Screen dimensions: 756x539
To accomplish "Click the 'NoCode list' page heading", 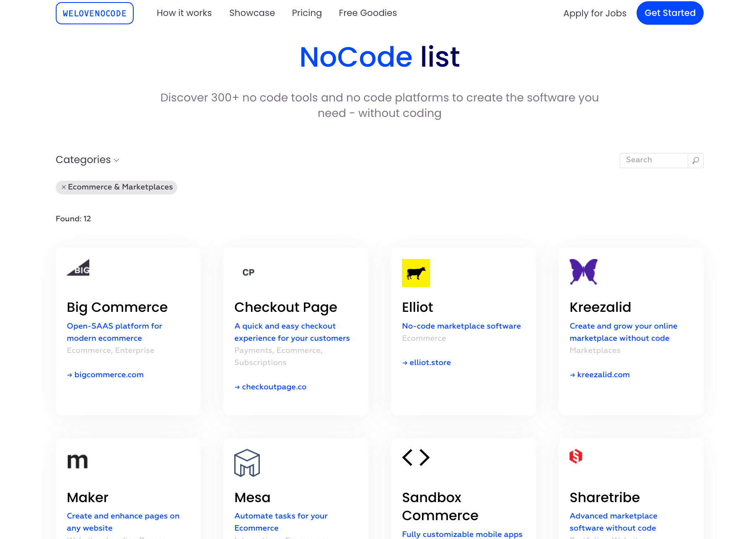I will click(380, 57).
